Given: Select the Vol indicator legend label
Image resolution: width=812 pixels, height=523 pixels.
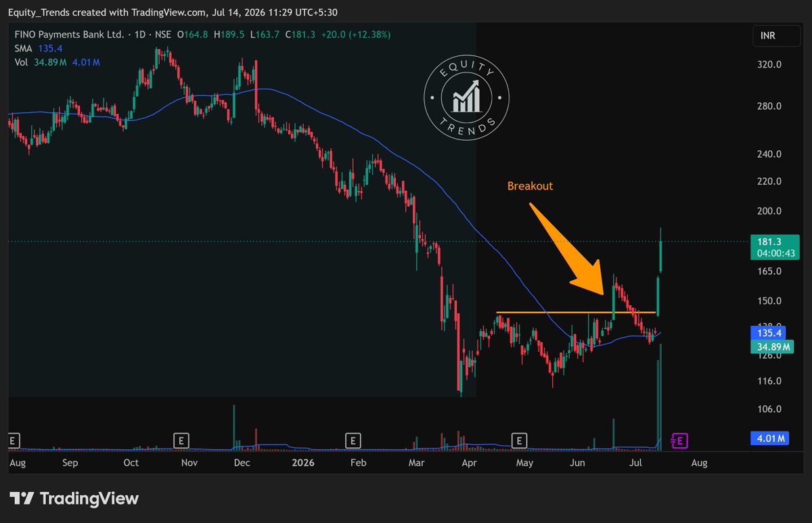Looking at the screenshot, I should tap(20, 62).
